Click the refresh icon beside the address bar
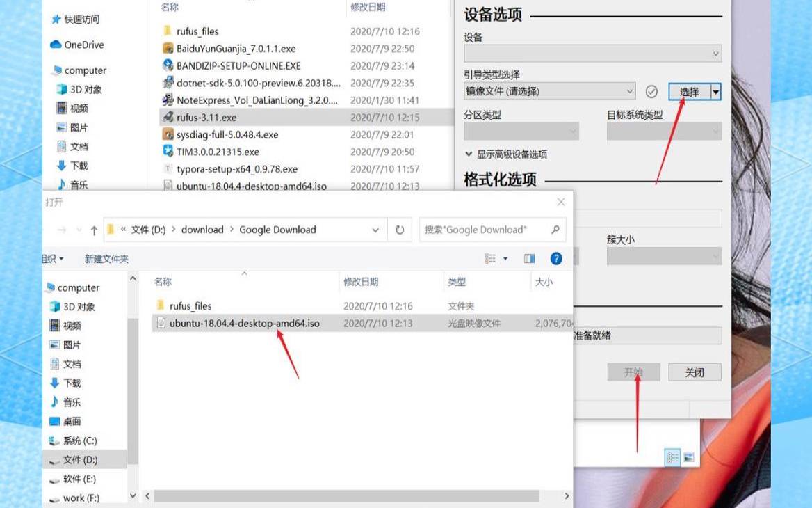812x508 pixels. click(x=400, y=230)
